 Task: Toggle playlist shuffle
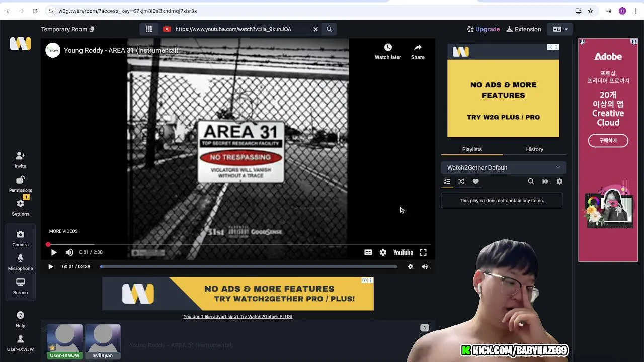461,182
